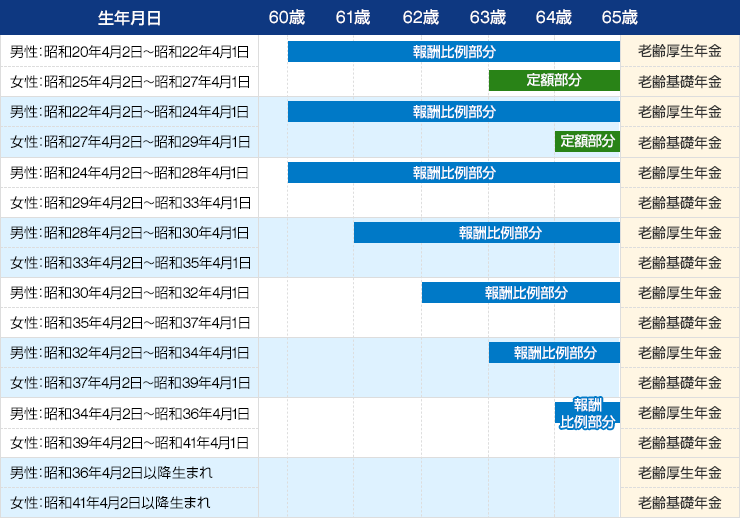Viewport: 740px width, 518px height.
Task: Click the 60歳 age column label
Action: point(286,17)
